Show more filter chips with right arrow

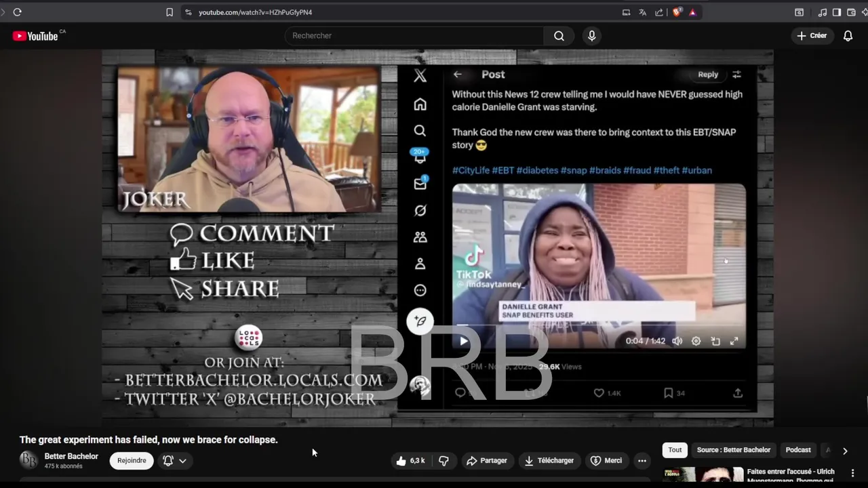click(x=845, y=450)
